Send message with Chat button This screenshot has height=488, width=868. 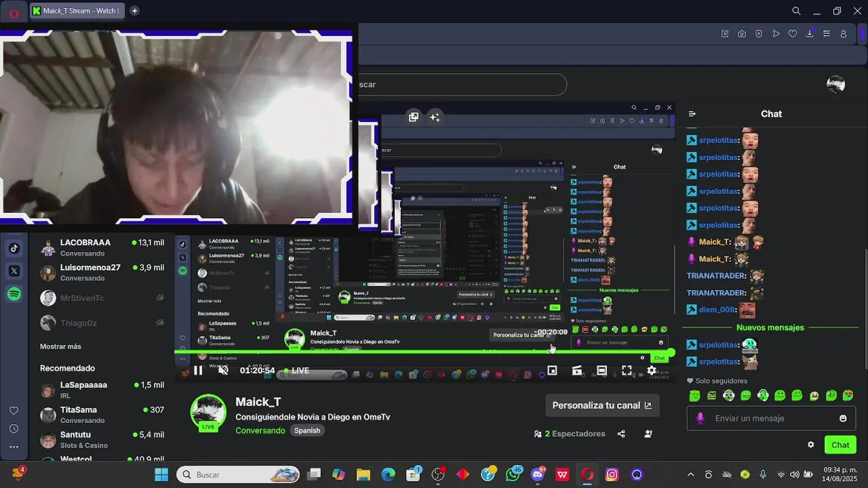(x=840, y=445)
